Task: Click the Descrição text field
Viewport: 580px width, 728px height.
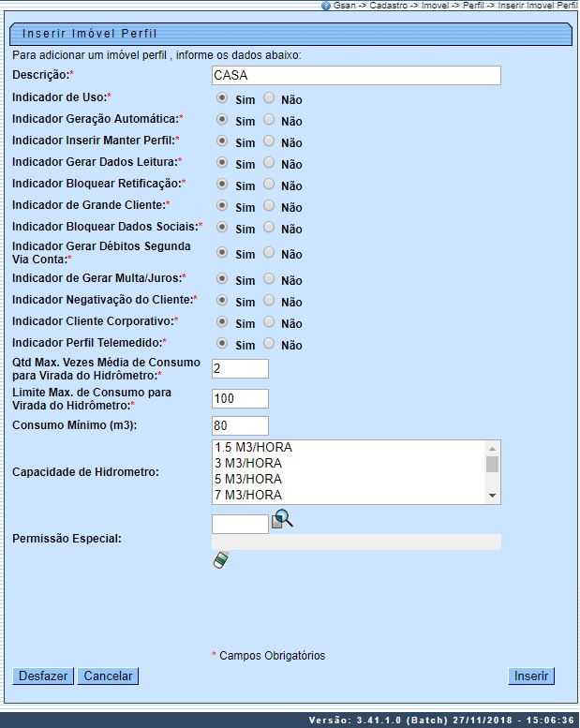Action: [356, 76]
